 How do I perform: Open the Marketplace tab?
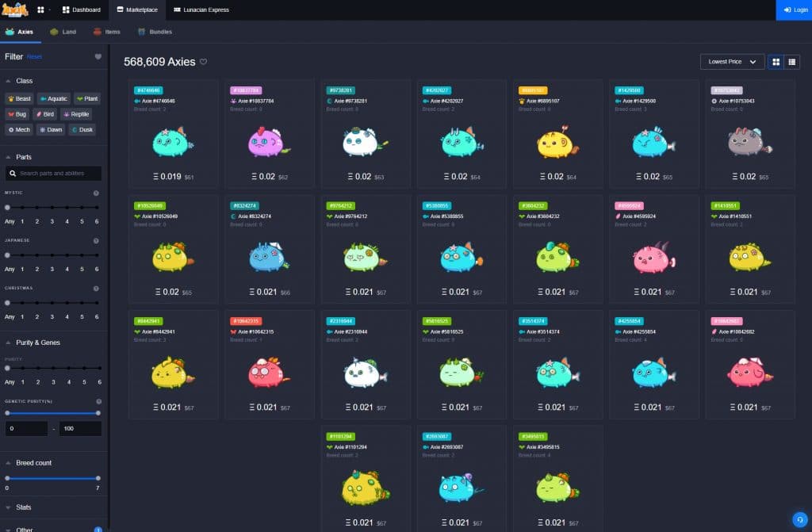137,10
